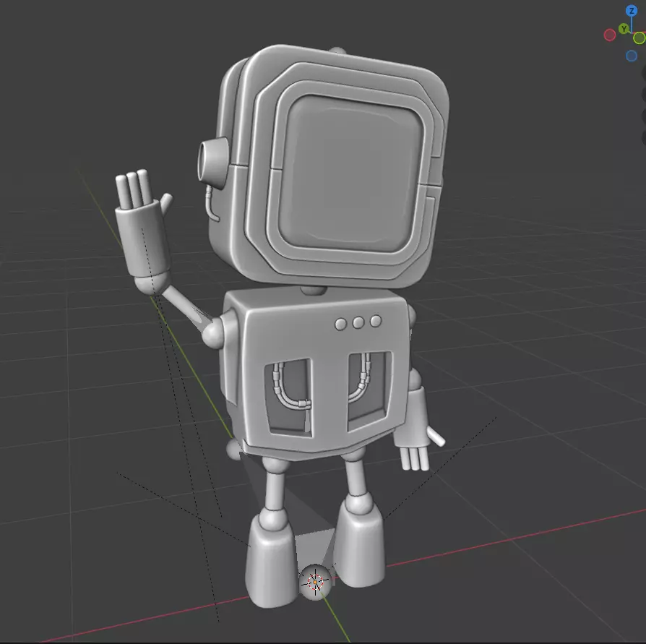
Task: Click the hollow blue negative Z gizmo circle
Action: (x=631, y=56)
